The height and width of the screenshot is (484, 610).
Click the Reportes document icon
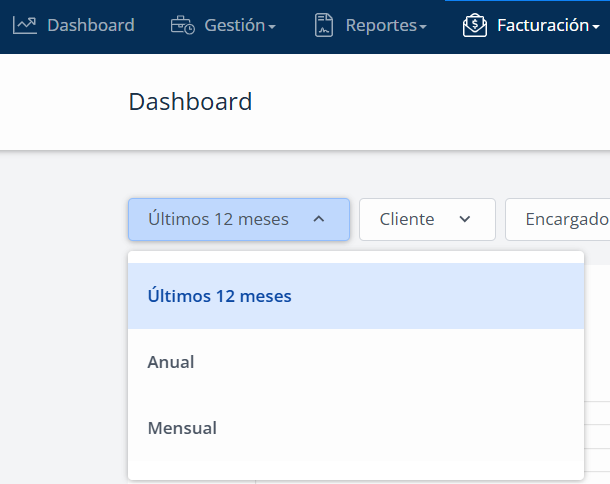tap(324, 25)
